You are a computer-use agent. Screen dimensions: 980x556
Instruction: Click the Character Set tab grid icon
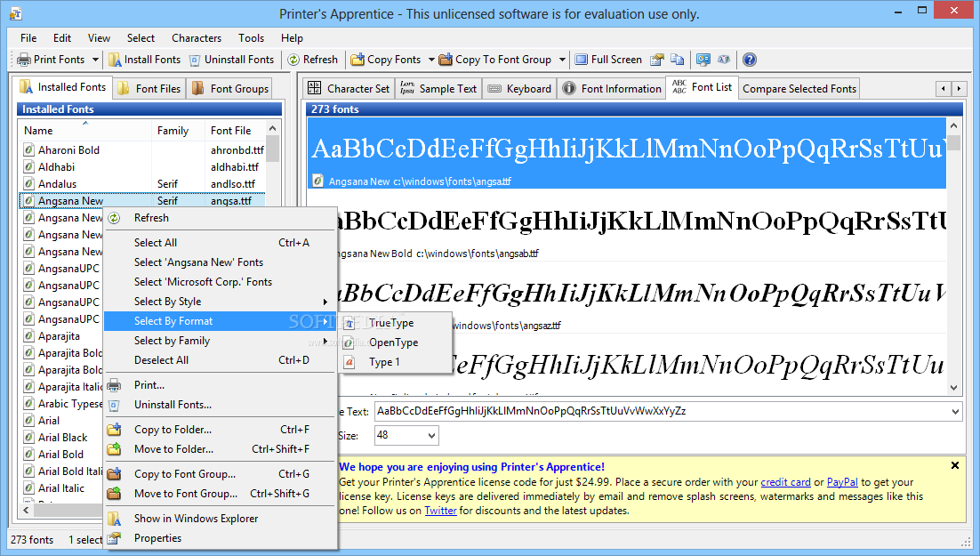[x=315, y=88]
